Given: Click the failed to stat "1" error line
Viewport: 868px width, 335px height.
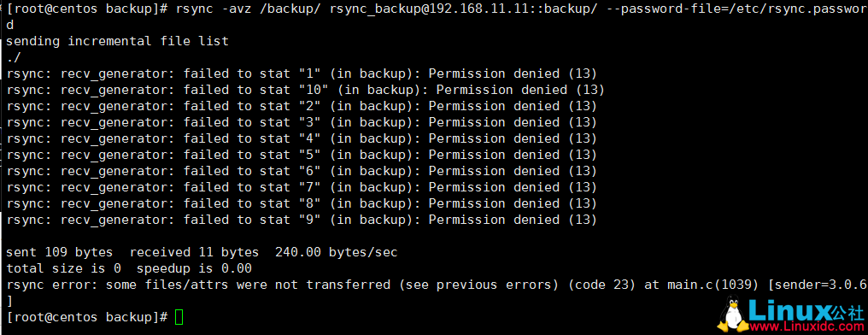Looking at the screenshot, I should pyautogui.click(x=302, y=73).
